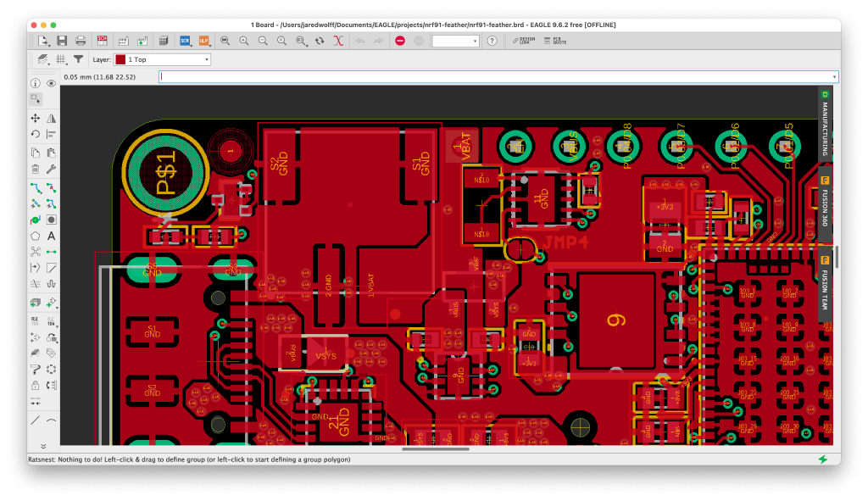Select the Line draw tool
This screenshot has height=501, width=868.
pos(36,420)
